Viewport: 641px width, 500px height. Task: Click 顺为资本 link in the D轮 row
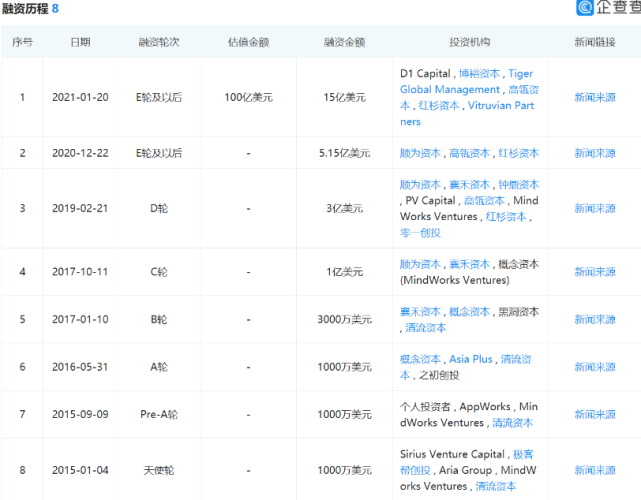pyautogui.click(x=420, y=185)
